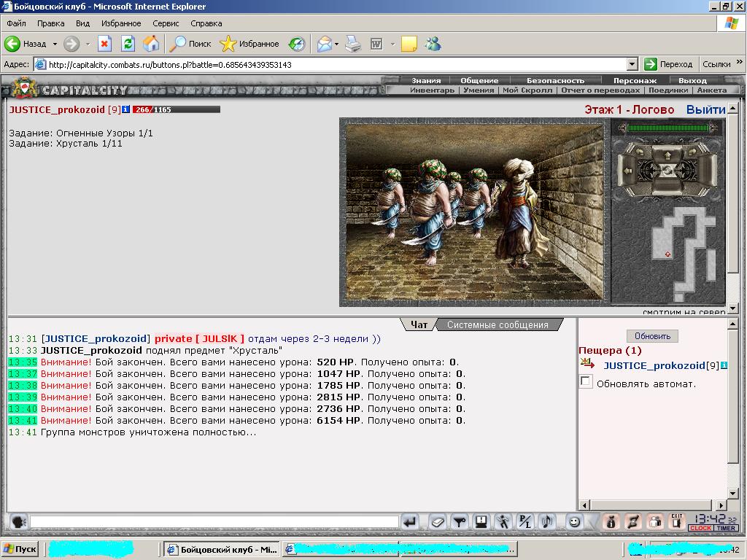Screen dimensions: 747x560
Task: Open the Вид menu
Action: click(82, 23)
